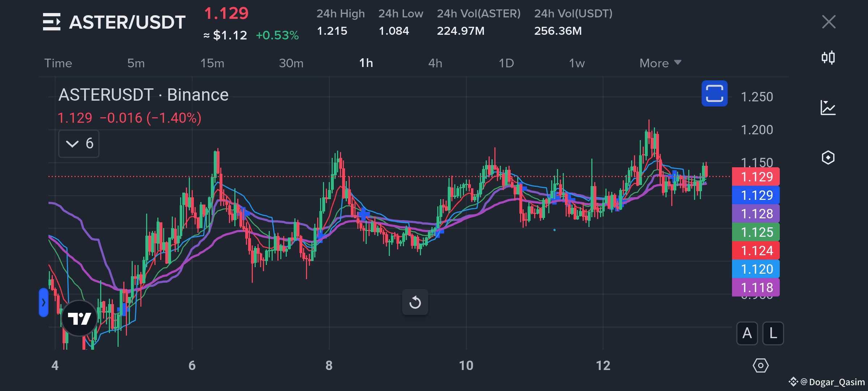Viewport: 868px width, 391px height.
Task: Open the trading pair list icon
Action: [51, 22]
